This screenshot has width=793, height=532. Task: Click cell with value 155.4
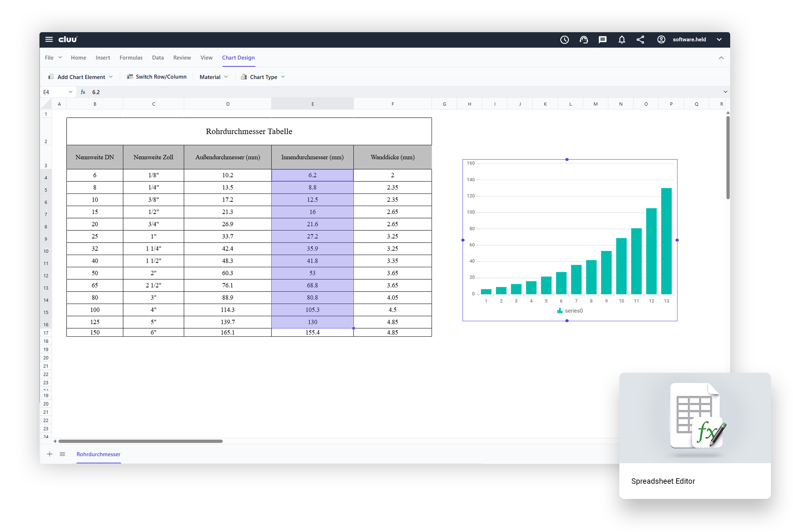click(312, 333)
